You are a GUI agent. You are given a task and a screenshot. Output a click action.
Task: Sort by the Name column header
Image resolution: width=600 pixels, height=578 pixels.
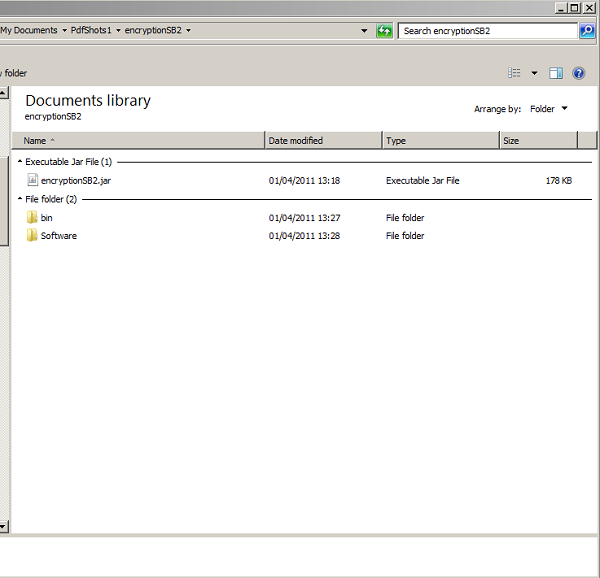(x=138, y=140)
